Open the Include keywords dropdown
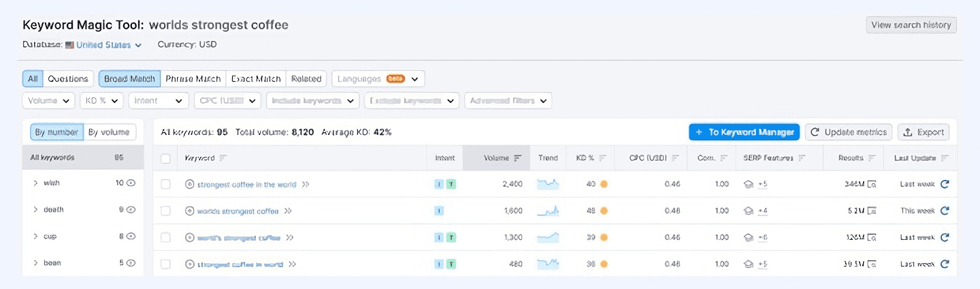The height and width of the screenshot is (289, 980). point(312,100)
